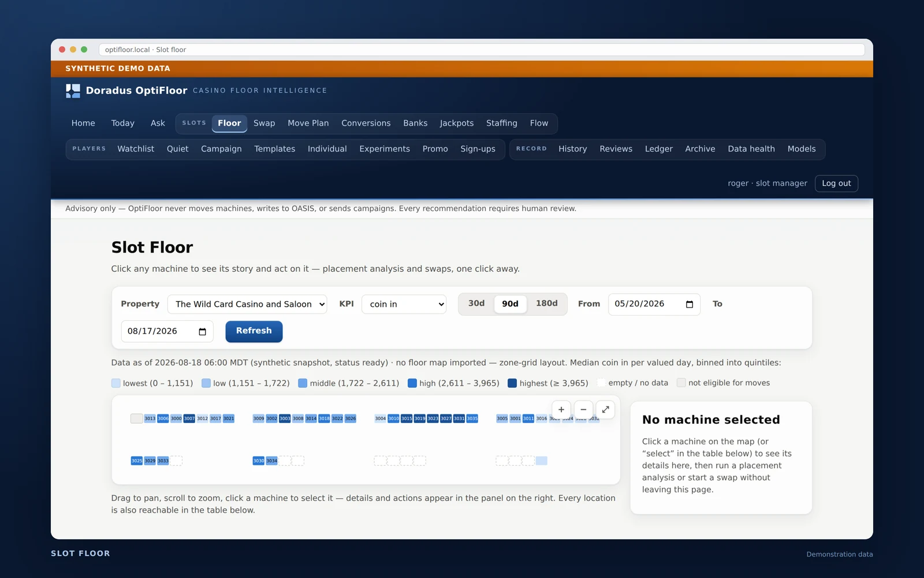Switch range to 90d
The height and width of the screenshot is (578, 924).
coord(511,303)
